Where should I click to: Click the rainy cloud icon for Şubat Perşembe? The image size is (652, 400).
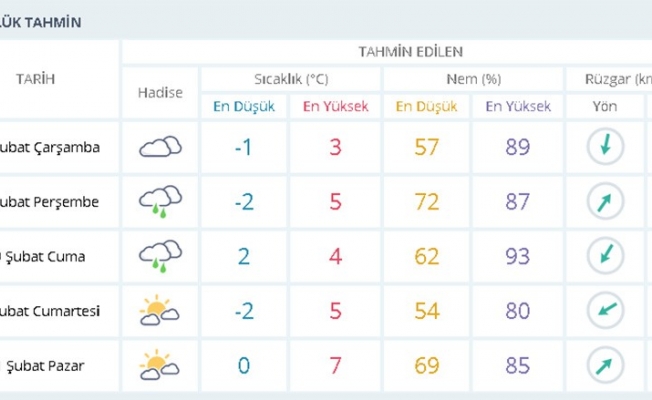click(160, 201)
